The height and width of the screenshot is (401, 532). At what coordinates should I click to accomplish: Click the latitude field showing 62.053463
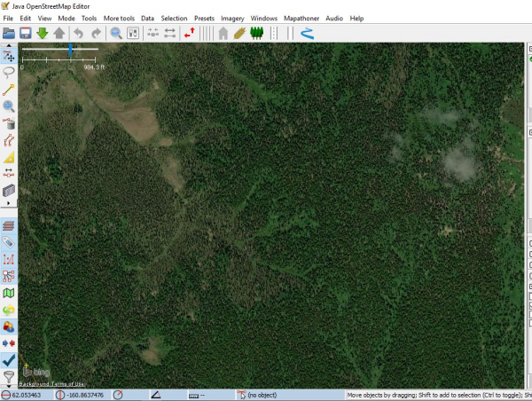pyautogui.click(x=34, y=395)
